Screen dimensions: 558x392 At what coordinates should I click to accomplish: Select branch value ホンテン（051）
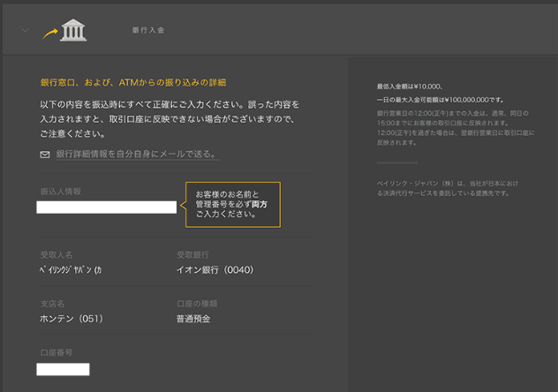click(x=72, y=319)
